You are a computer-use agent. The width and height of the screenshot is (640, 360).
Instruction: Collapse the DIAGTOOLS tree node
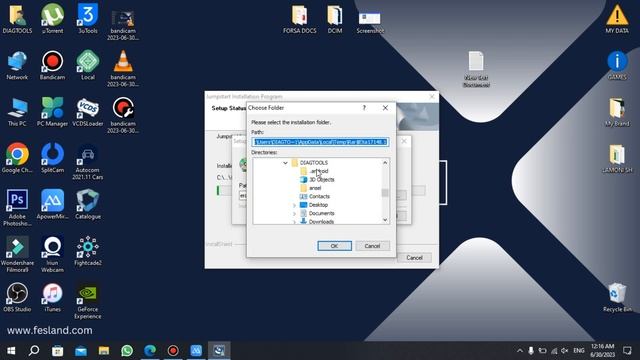point(285,163)
